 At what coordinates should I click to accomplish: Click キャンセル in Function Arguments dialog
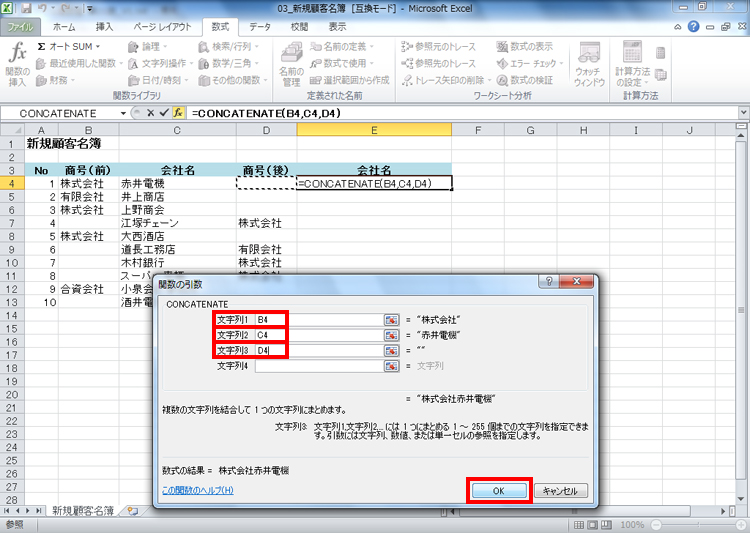coord(560,490)
